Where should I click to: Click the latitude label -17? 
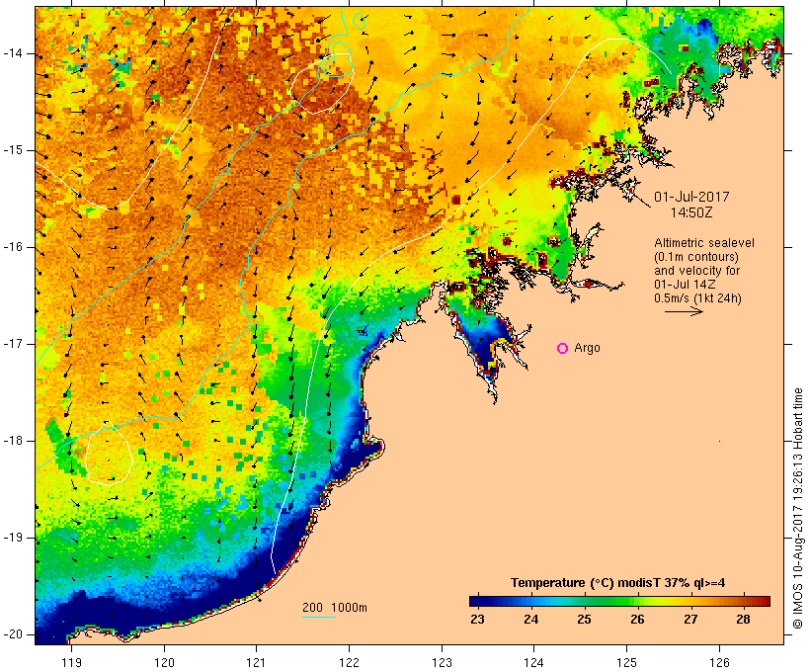coord(13,344)
